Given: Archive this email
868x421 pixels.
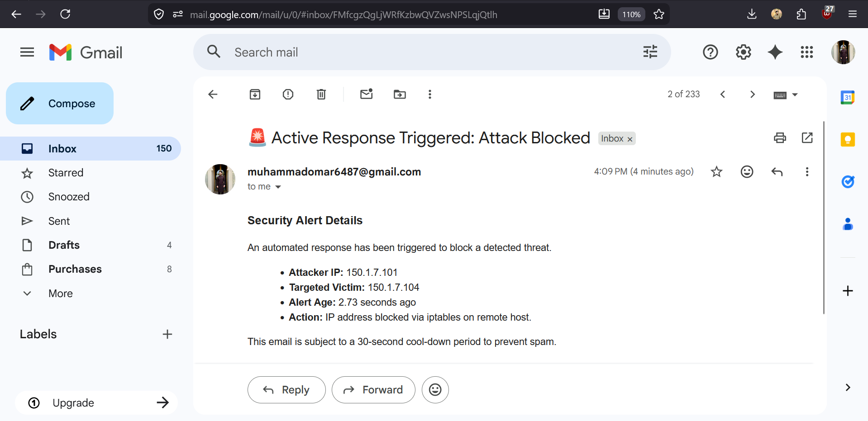Looking at the screenshot, I should coord(255,94).
